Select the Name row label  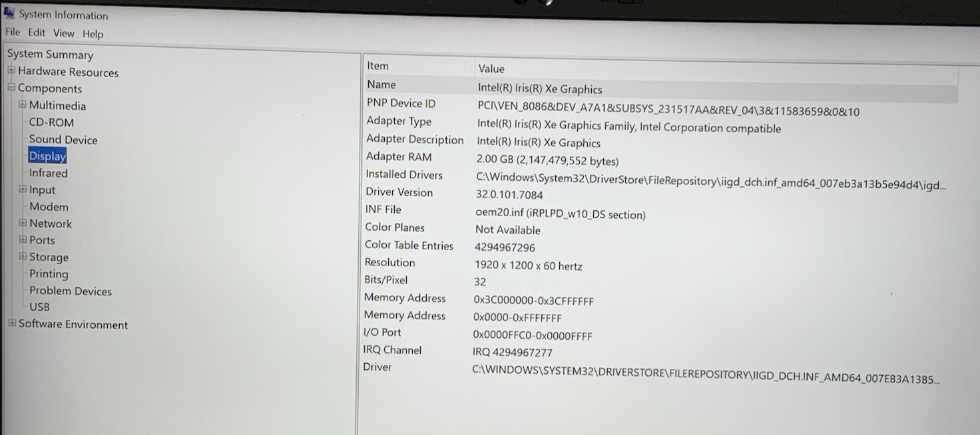tap(381, 84)
